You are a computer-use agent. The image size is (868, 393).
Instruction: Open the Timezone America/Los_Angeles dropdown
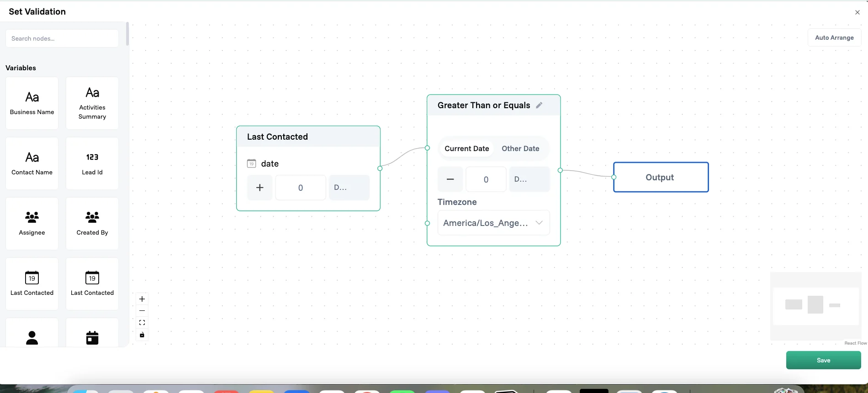493,223
